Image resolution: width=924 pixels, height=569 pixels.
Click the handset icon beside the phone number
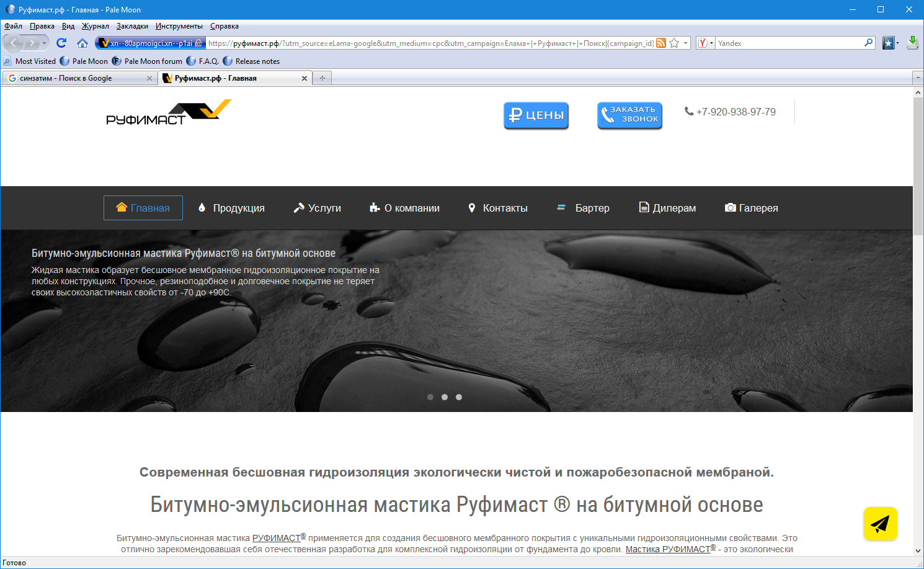[689, 111]
